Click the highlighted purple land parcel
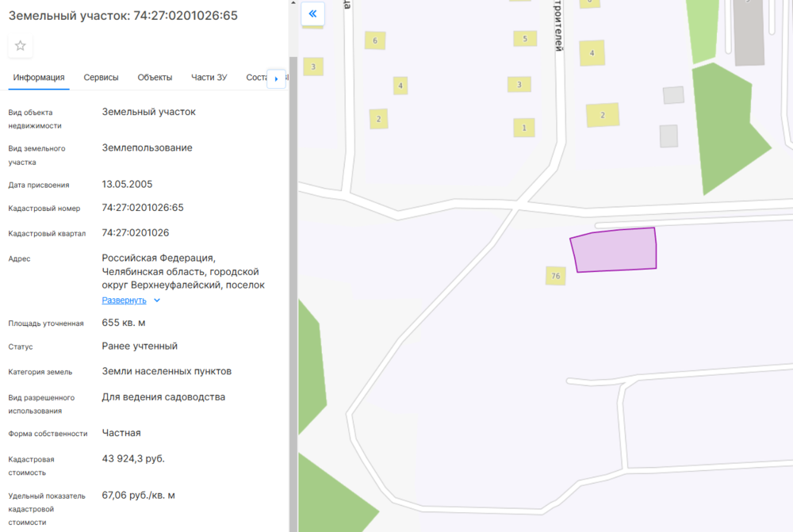The width and height of the screenshot is (793, 532). click(616, 250)
